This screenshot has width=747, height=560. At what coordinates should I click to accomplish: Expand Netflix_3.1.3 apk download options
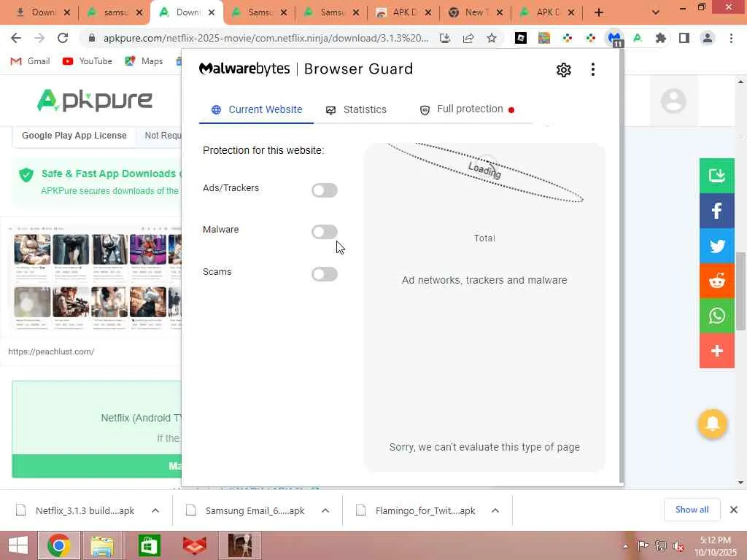point(155,510)
